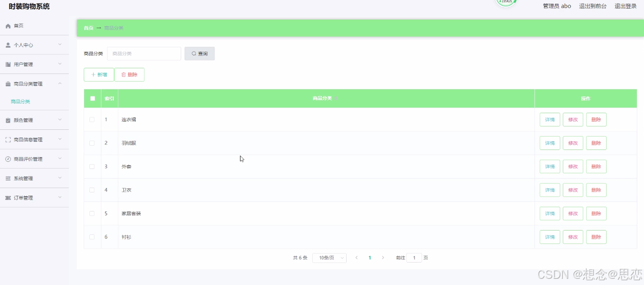644x285 pixels.
Task: Click the list icon for 系统管理
Action: 8,179
